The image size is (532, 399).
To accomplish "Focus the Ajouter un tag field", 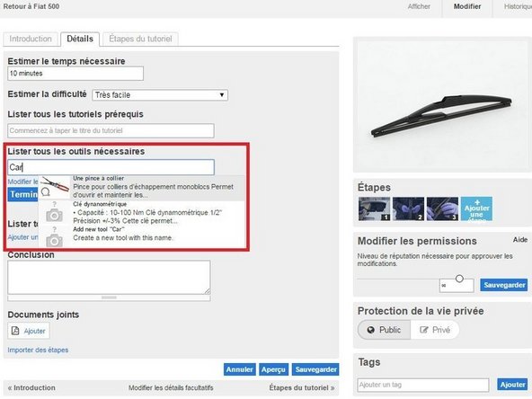I will pos(423,385).
